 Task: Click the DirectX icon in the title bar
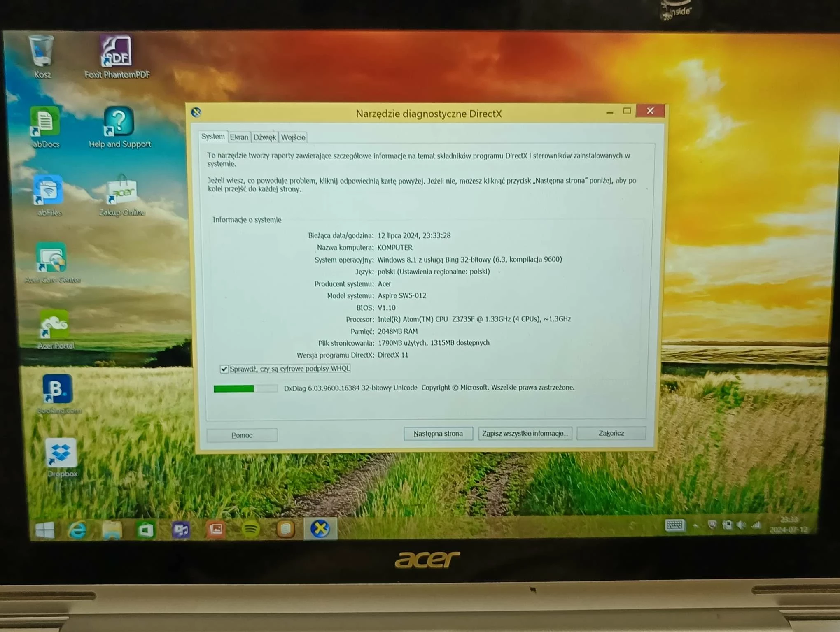click(196, 112)
